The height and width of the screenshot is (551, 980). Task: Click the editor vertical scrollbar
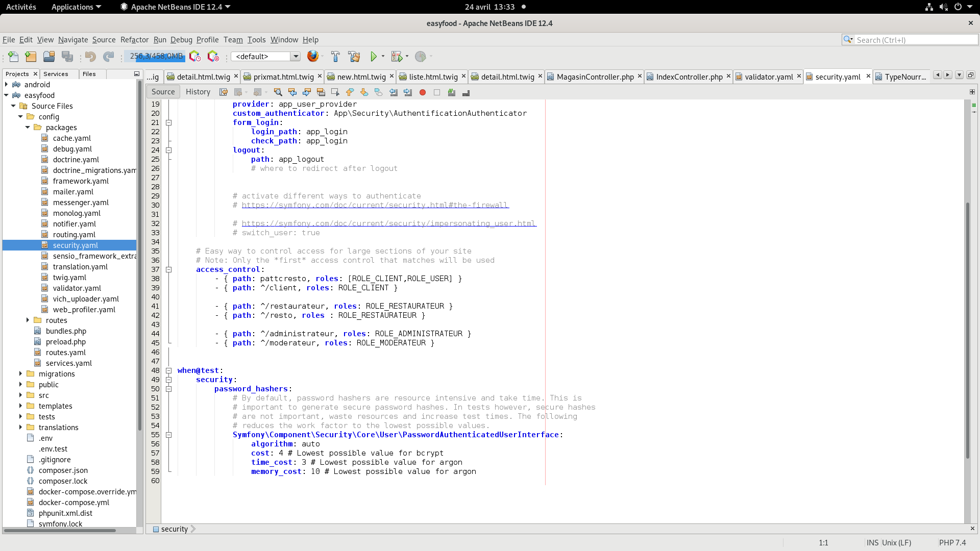[967, 332]
